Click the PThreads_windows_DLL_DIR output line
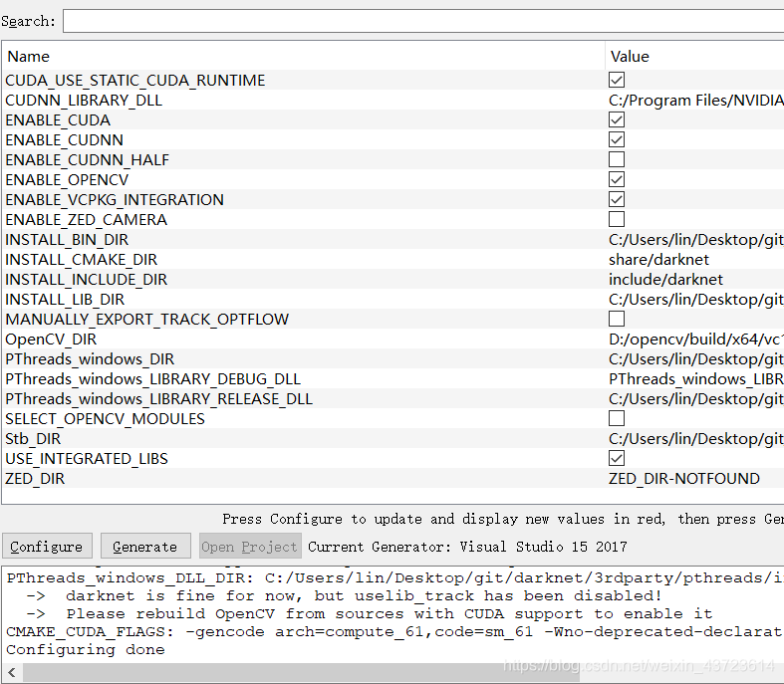The width and height of the screenshot is (784, 684). point(394,577)
